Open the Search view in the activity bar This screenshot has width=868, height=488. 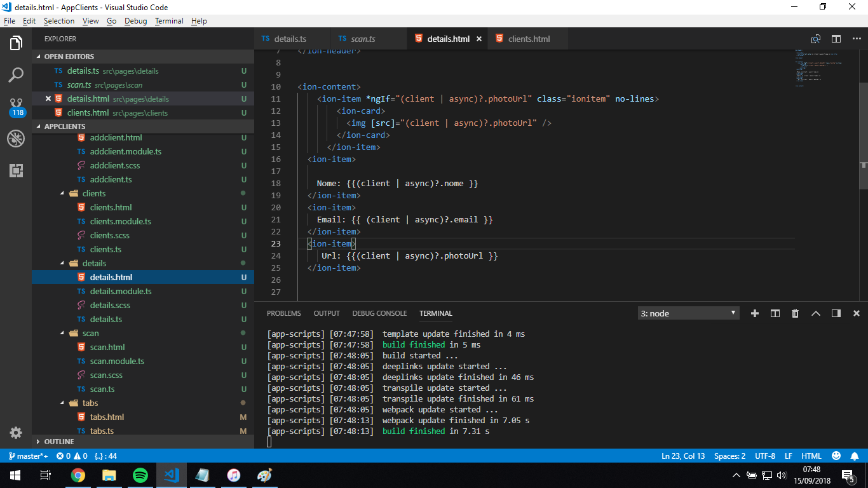tap(16, 74)
